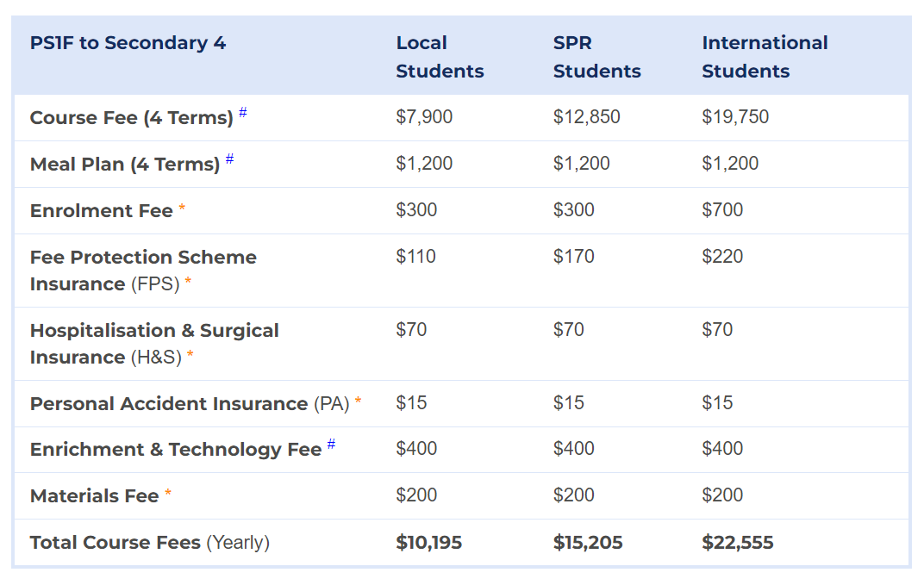This screenshot has width=924, height=585.
Task: Click the $12,850 SPR course fee
Action: [586, 116]
